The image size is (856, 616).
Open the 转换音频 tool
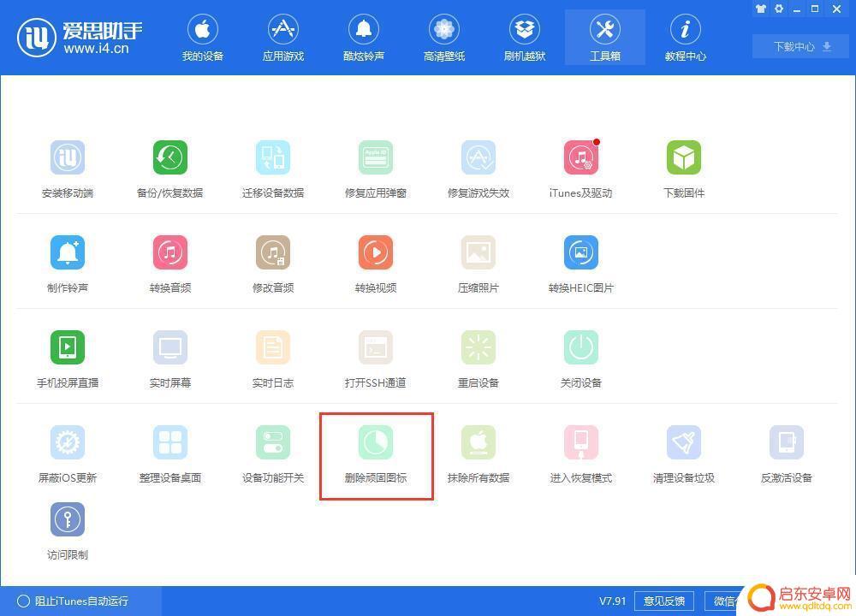coord(169,264)
